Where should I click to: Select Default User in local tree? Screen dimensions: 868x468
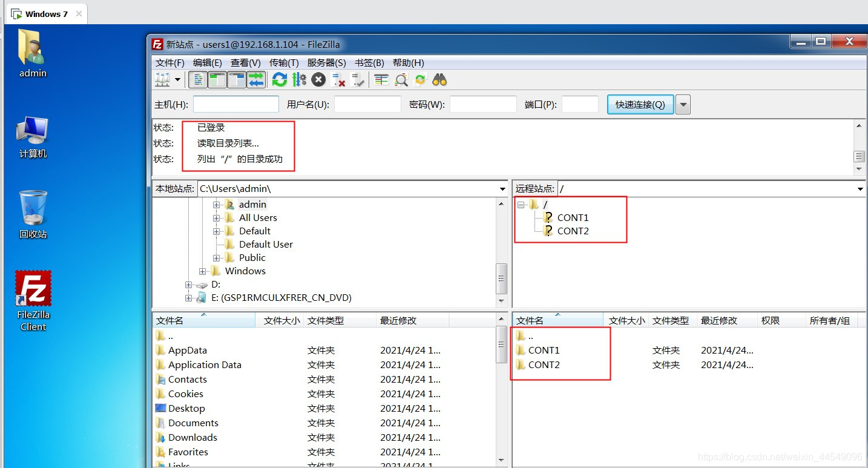point(266,245)
